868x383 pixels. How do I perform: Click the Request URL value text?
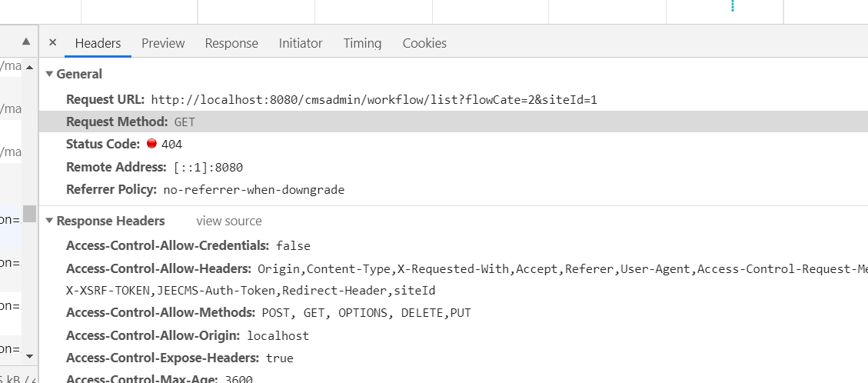click(x=374, y=100)
